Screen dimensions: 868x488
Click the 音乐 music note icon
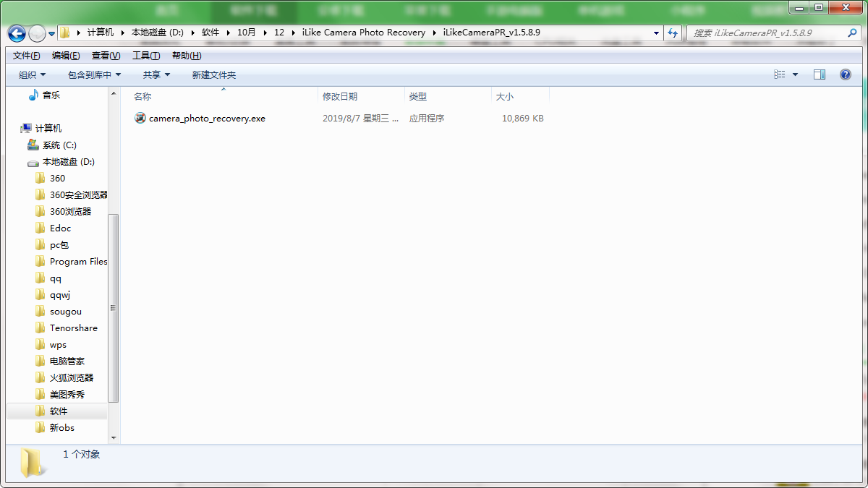pos(33,95)
